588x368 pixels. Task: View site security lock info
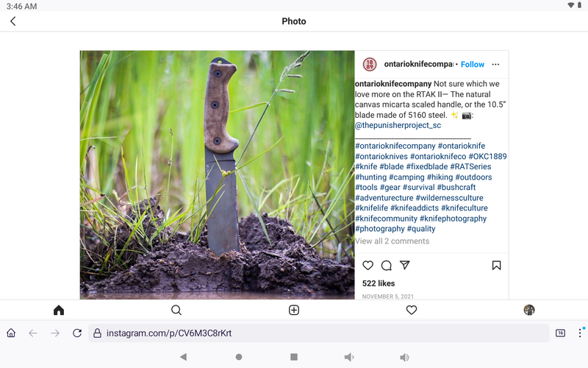[97, 333]
